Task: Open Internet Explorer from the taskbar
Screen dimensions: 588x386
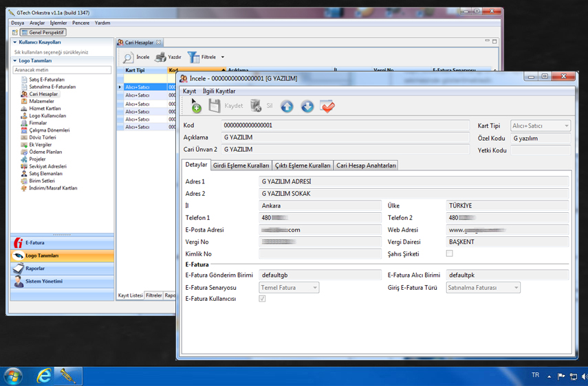Action: (x=45, y=376)
